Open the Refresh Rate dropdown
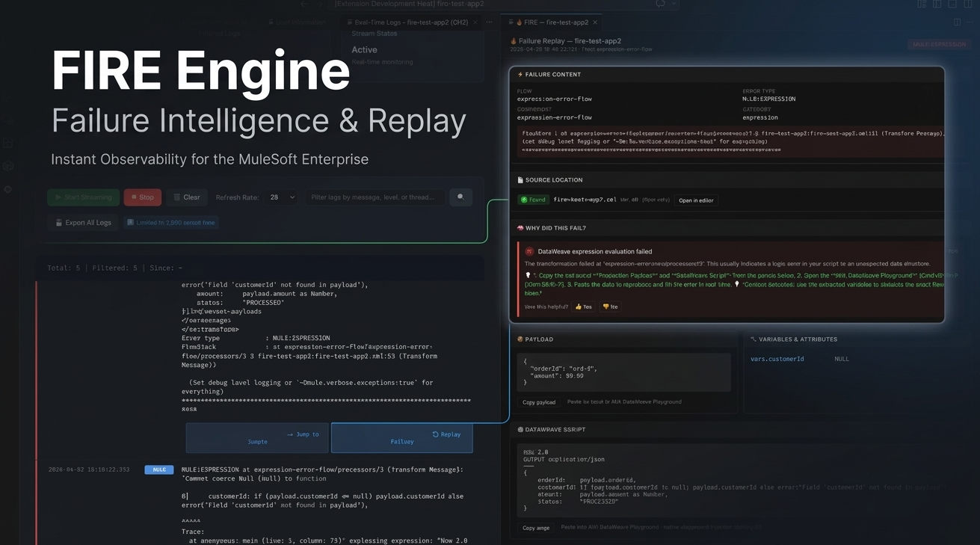The image size is (980, 545). [x=282, y=197]
